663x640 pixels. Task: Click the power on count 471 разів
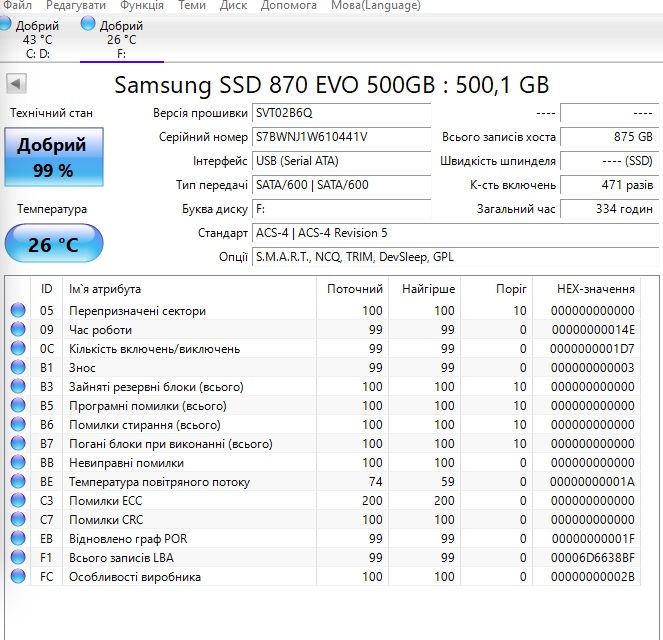(609, 185)
